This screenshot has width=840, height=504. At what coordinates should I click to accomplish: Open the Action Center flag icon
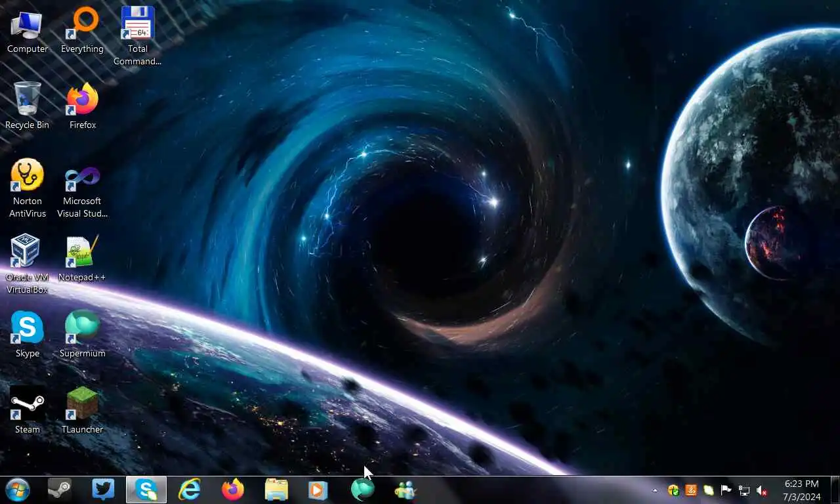click(x=726, y=490)
